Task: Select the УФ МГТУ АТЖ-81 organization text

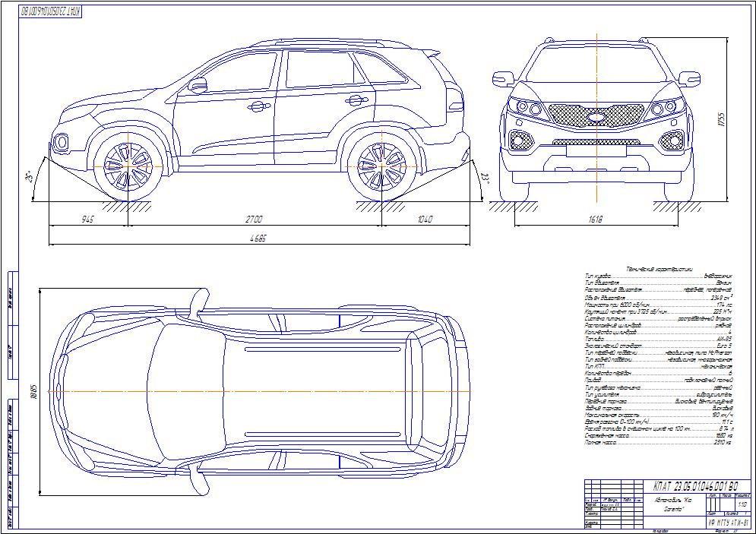Action: point(728,523)
